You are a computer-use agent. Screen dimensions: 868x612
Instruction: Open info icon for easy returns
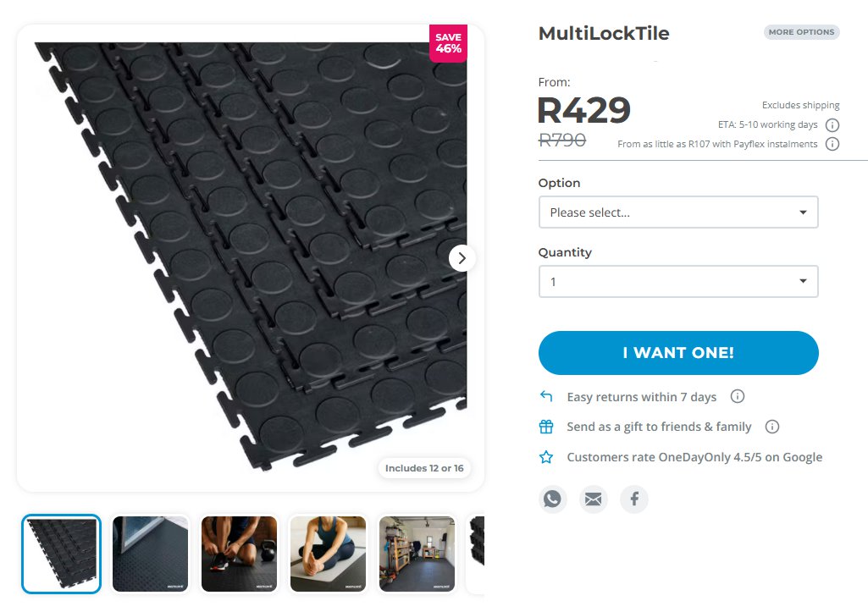pos(738,397)
